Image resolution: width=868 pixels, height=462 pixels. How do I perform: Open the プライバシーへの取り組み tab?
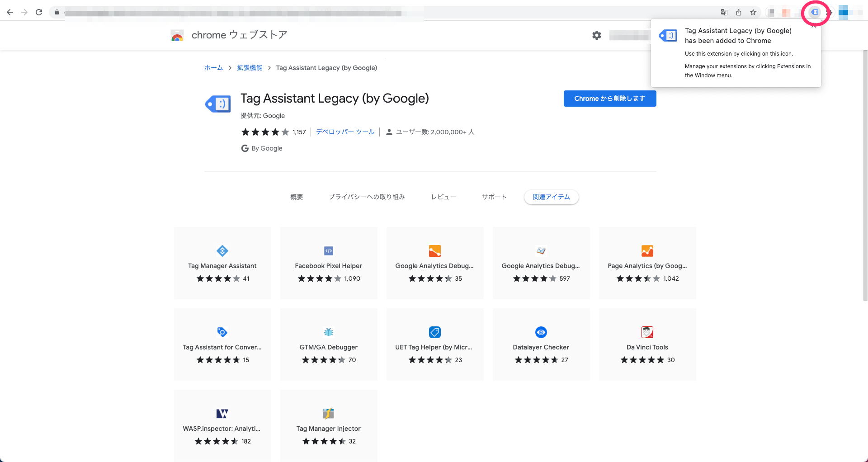367,197
